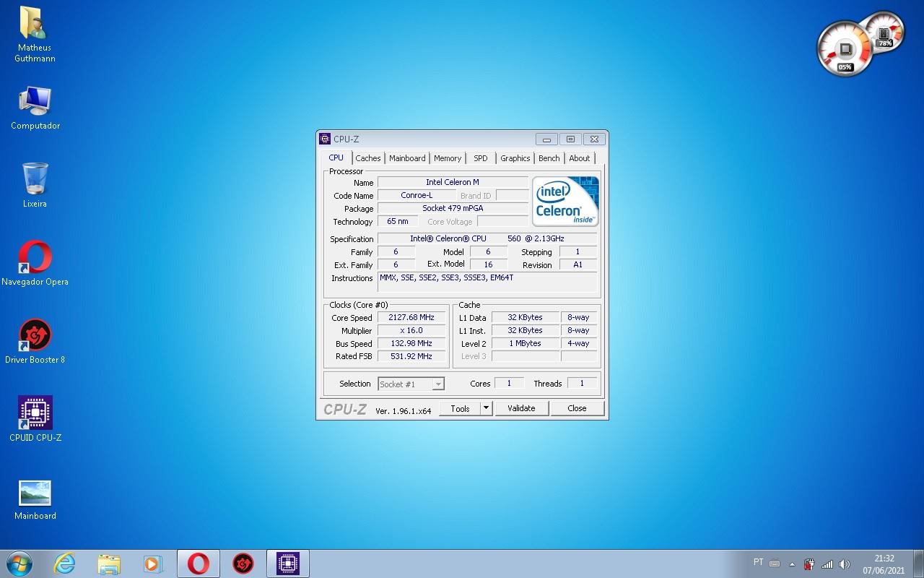Open Windows Explorer folder in taskbar
924x578 pixels.
109,564
